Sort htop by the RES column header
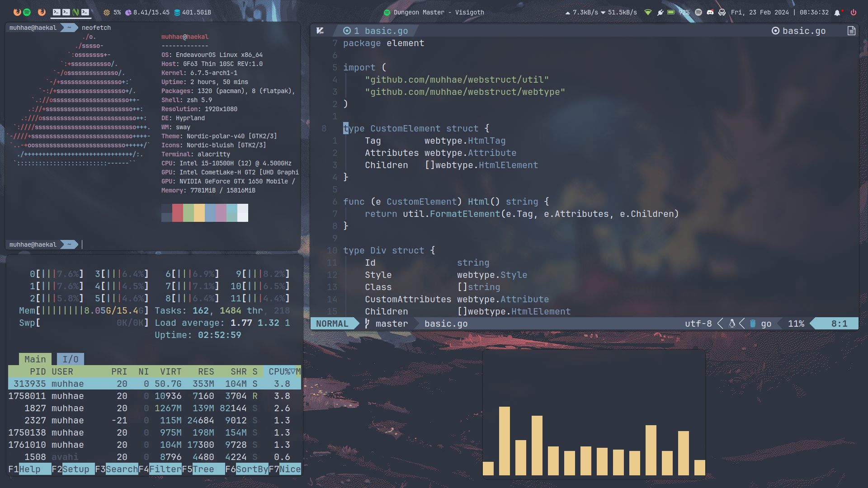Screen dimensions: 868x488 tap(206, 371)
